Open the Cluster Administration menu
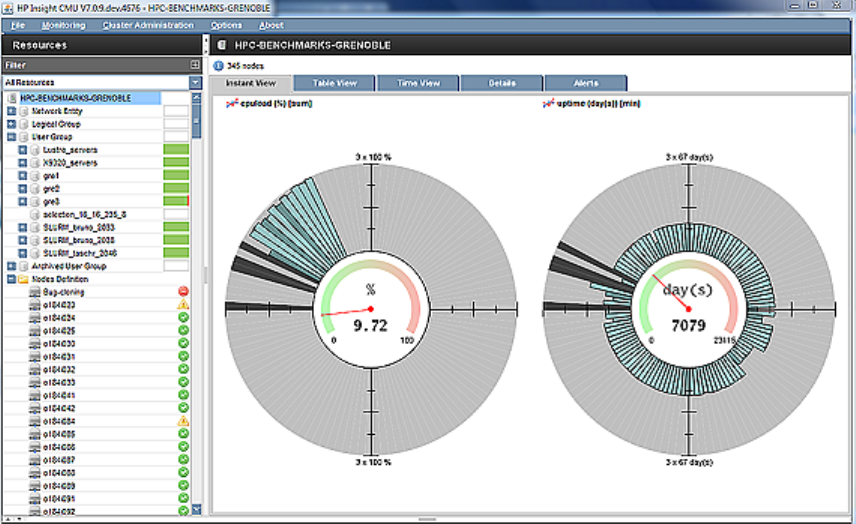Image resolution: width=856 pixels, height=524 pixels. [147, 25]
